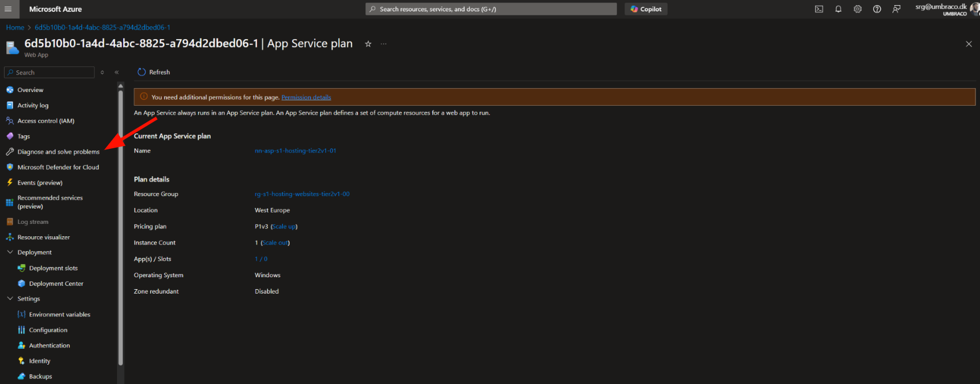Click the sidebar vertical scrollbar
This screenshot has height=384, width=980.
pos(120,227)
